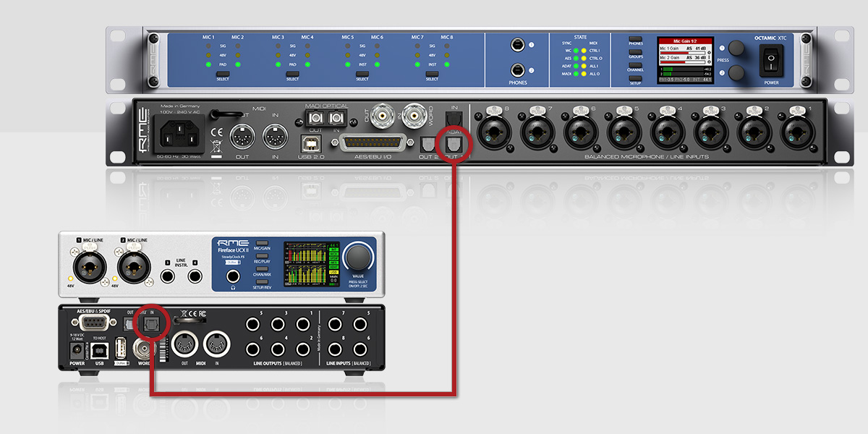The height and width of the screenshot is (434, 868).
Task: Click the MADI OPTICAL OUT connector
Action: [315, 117]
